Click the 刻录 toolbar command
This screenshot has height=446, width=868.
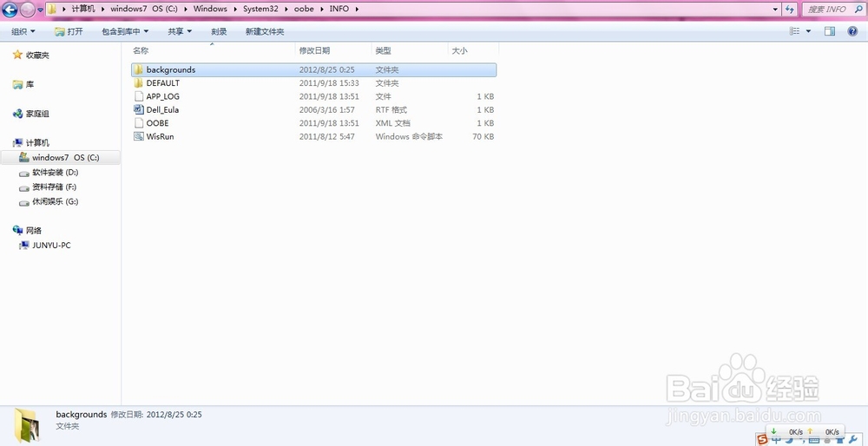[220, 31]
